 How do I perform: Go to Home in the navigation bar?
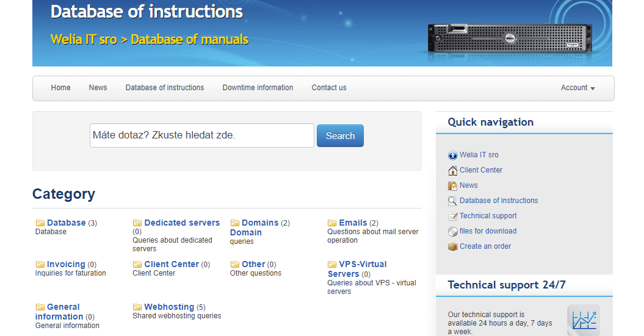coord(61,88)
